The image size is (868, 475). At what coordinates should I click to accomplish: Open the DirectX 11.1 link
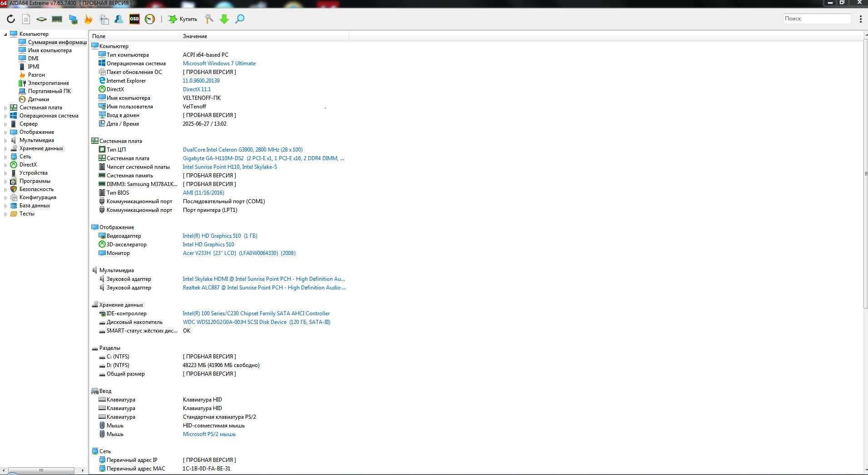click(x=197, y=89)
